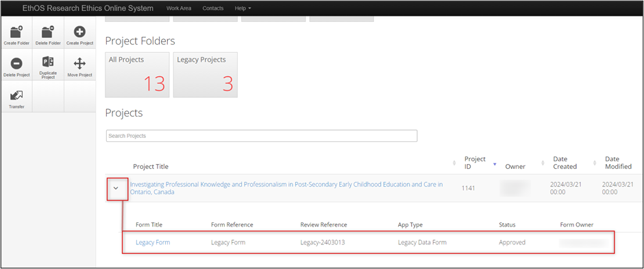The height and width of the screenshot is (269, 644).
Task: Select the Move Project arrows icon
Action: tap(79, 64)
